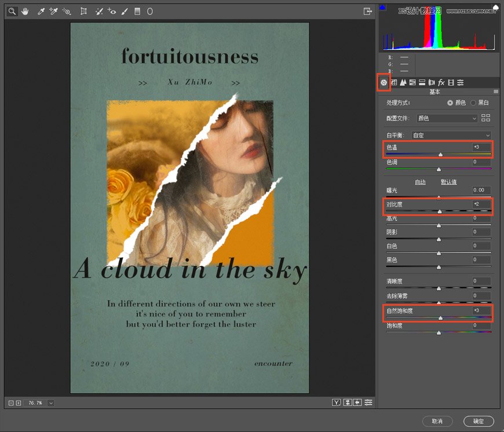This screenshot has width=504, height=432.
Task: Toggle the Y before/after view mode
Action: point(337,402)
